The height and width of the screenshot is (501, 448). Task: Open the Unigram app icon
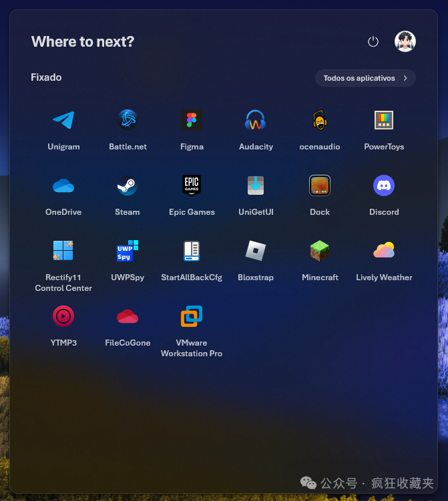[x=63, y=120]
